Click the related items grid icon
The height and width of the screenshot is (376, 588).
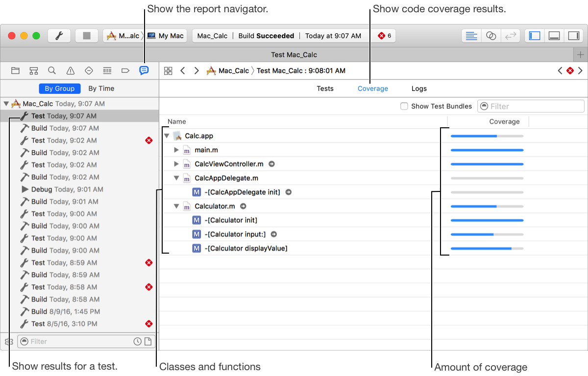[168, 70]
